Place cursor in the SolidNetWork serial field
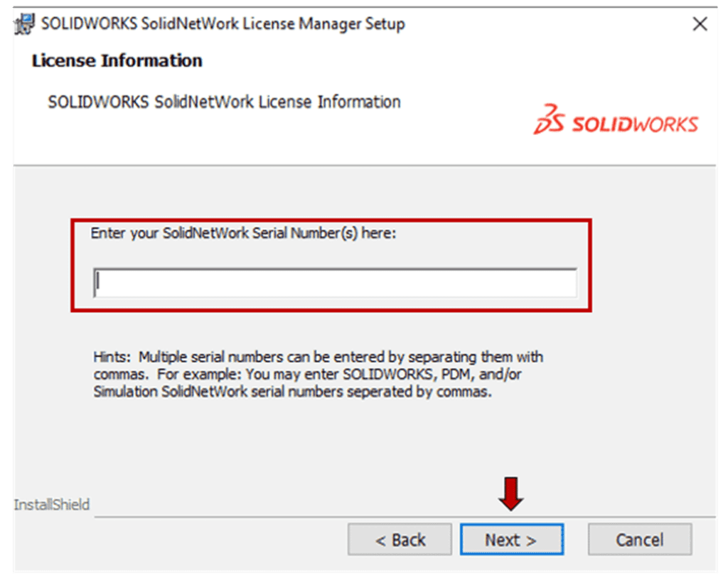The width and height of the screenshot is (728, 583). click(x=334, y=282)
